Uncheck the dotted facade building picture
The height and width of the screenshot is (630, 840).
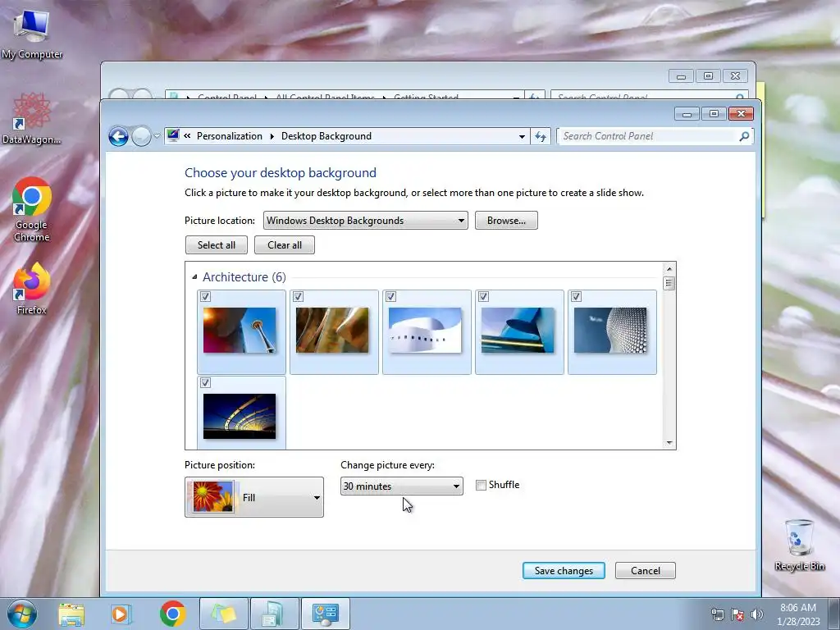(x=577, y=297)
